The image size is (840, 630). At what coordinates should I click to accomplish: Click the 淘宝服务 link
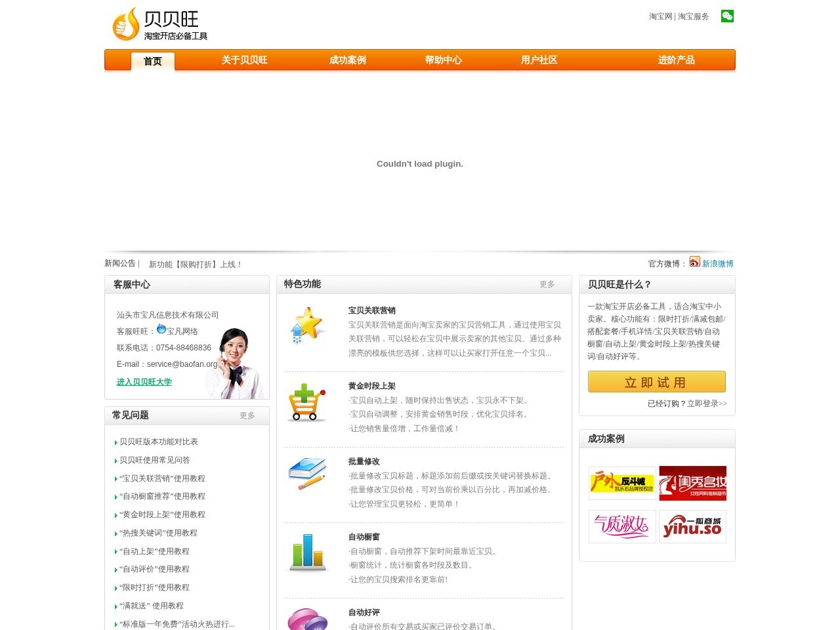(x=694, y=16)
